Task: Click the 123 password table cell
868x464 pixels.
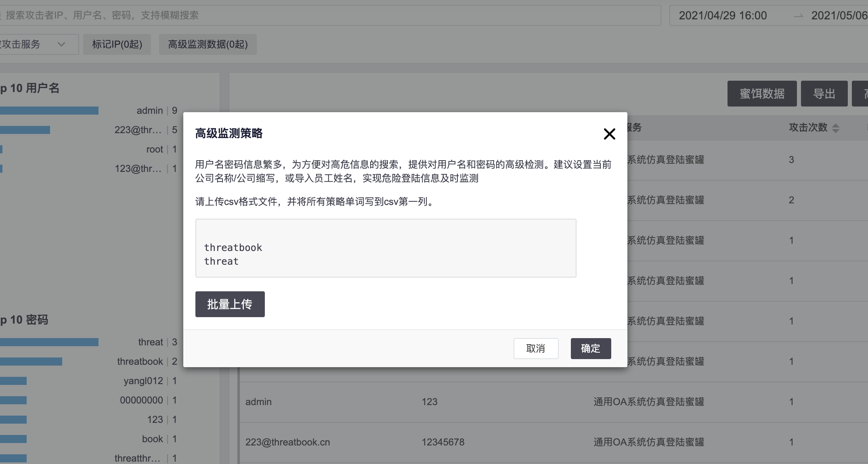Action: point(430,402)
